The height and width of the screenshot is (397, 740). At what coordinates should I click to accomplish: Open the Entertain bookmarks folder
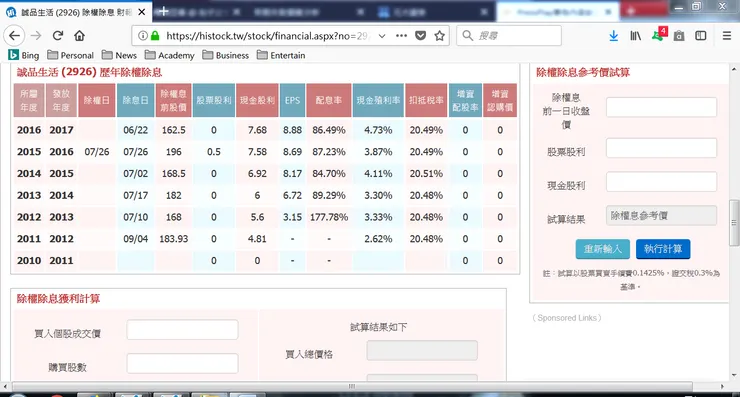pos(281,55)
